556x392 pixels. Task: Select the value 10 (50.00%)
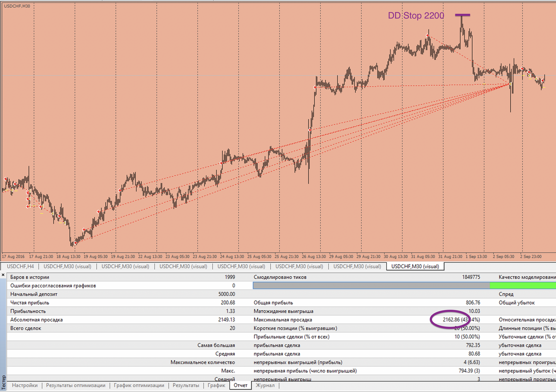point(467,336)
